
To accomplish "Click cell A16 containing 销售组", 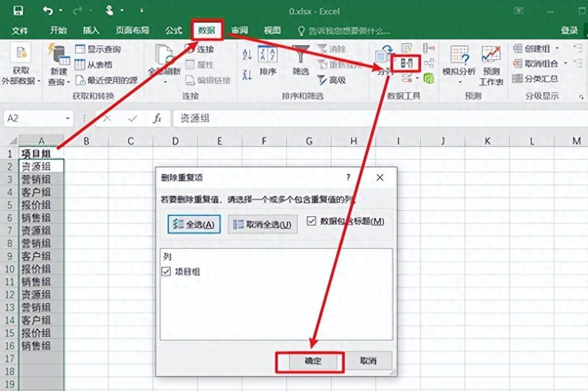I will coord(41,346).
